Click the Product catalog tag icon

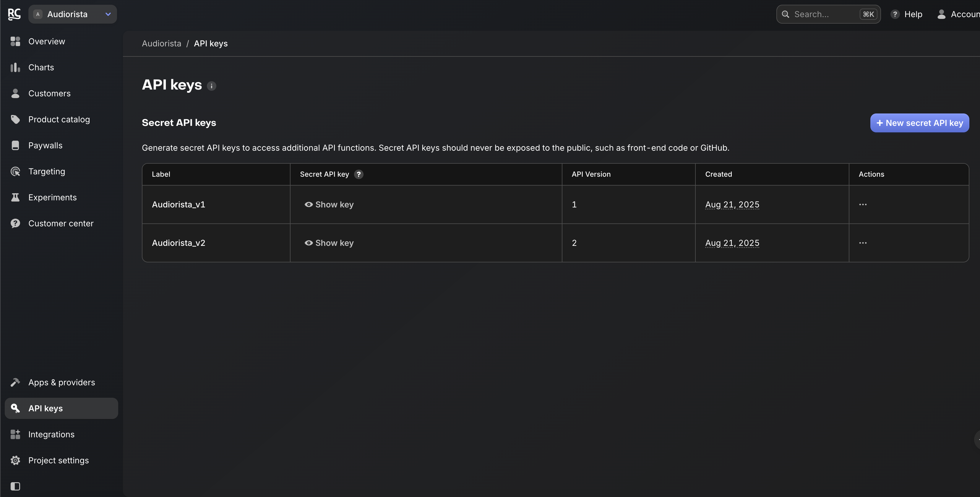15,119
